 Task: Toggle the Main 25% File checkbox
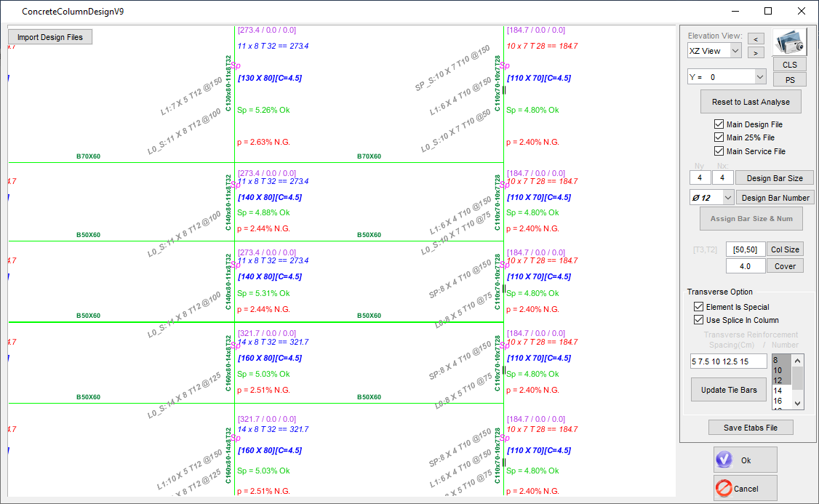pyautogui.click(x=719, y=137)
